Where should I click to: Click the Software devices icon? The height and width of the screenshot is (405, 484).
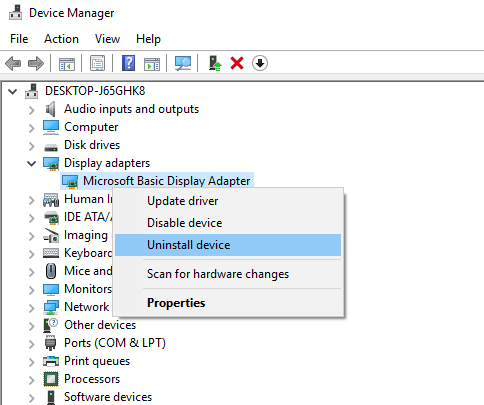click(x=51, y=397)
